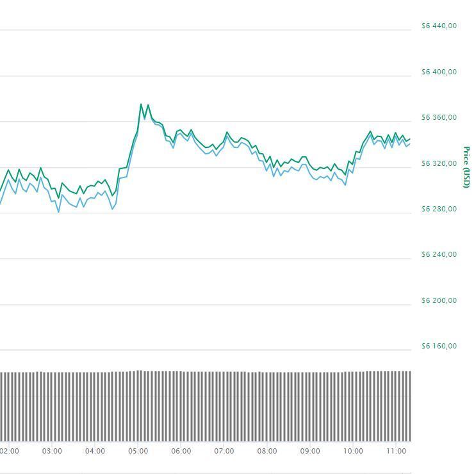Image resolution: width=476 pixels, height=474 pixels.
Task: Click the 03:00 time axis label
Action: tap(52, 451)
